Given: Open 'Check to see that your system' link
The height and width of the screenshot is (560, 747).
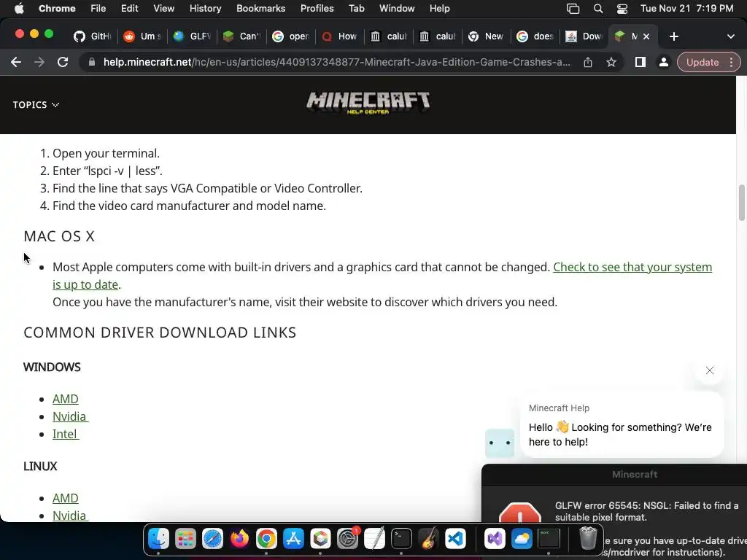Looking at the screenshot, I should click(632, 267).
